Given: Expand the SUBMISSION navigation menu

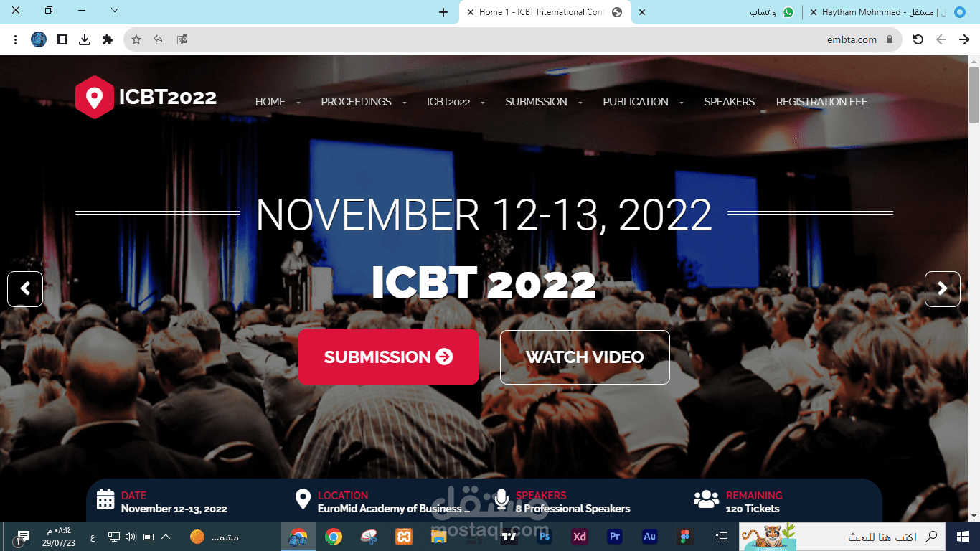Looking at the screenshot, I should [544, 102].
